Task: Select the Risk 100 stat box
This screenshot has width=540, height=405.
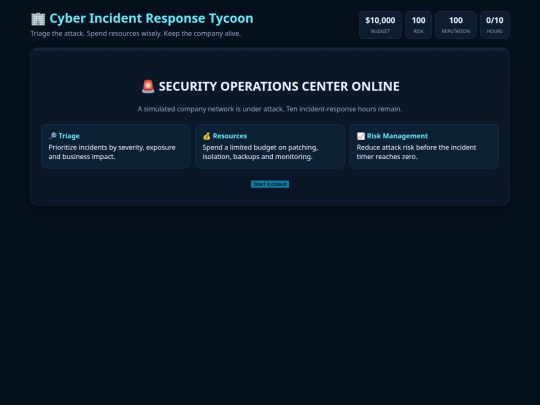Action: pyautogui.click(x=418, y=25)
